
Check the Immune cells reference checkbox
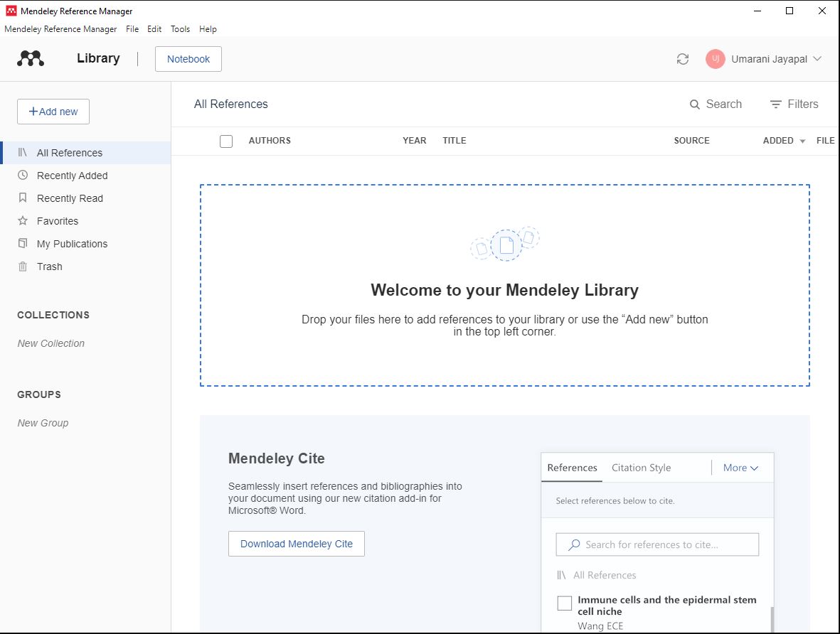pos(565,603)
